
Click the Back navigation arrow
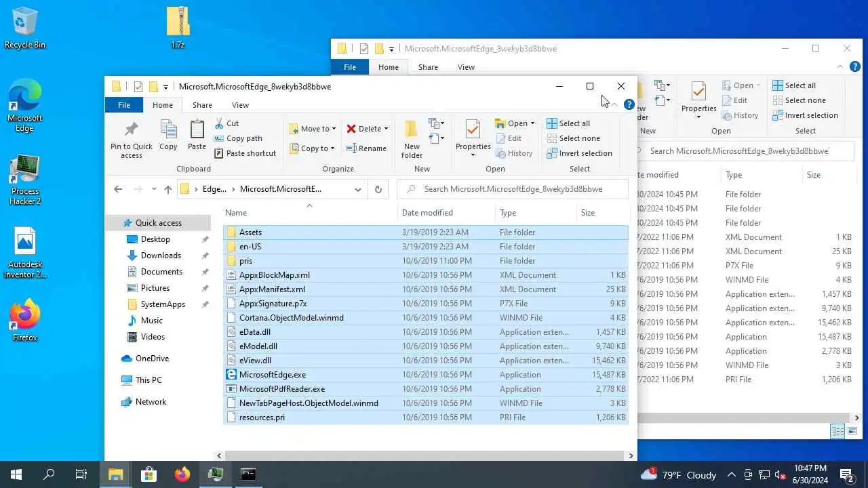coord(118,189)
